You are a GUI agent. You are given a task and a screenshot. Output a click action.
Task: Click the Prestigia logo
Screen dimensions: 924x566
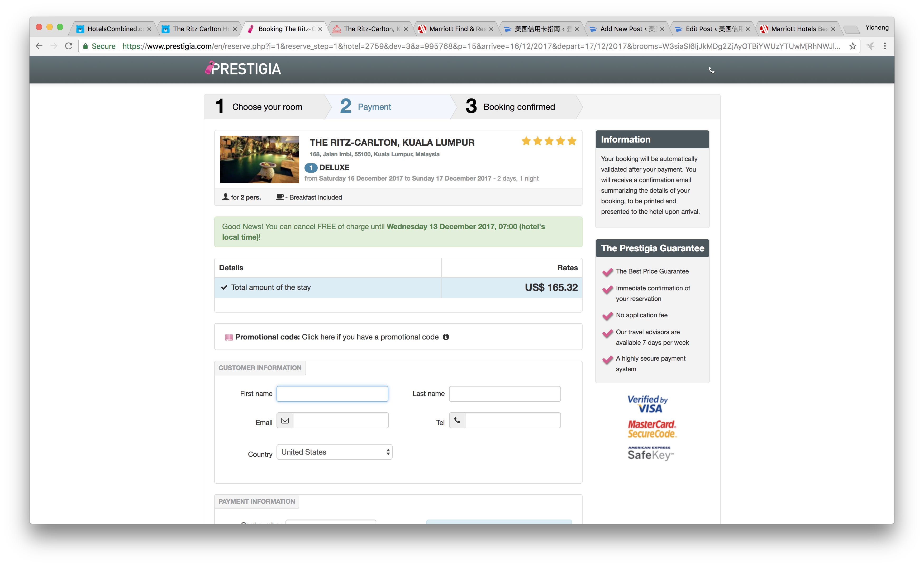point(243,69)
